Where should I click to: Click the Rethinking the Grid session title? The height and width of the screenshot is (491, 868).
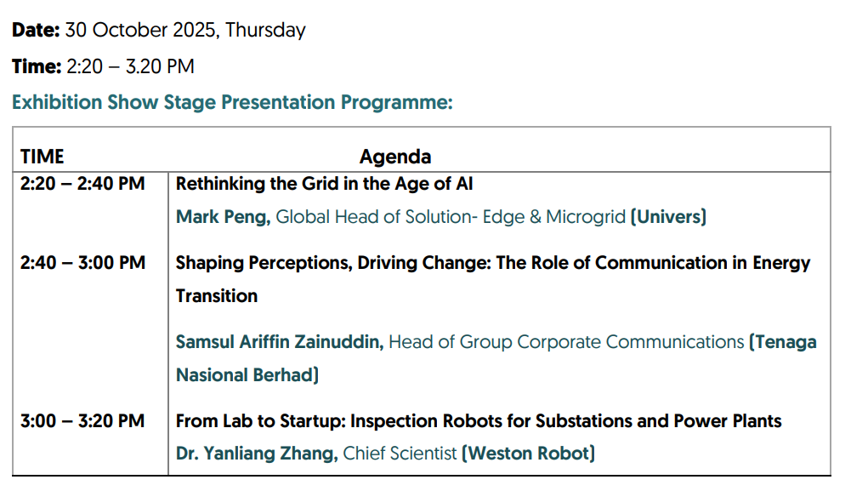point(324,184)
